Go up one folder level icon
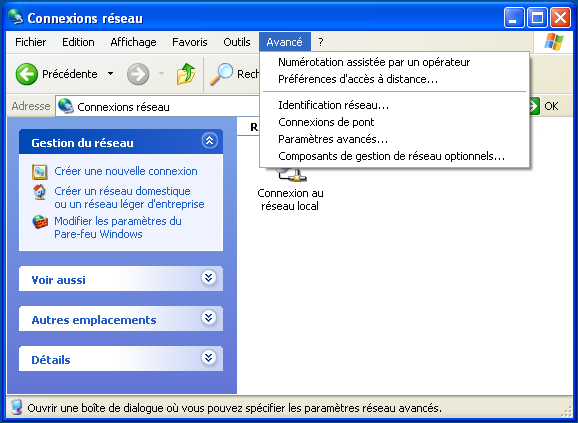Image resolution: width=578 pixels, height=423 pixels. pyautogui.click(x=186, y=74)
